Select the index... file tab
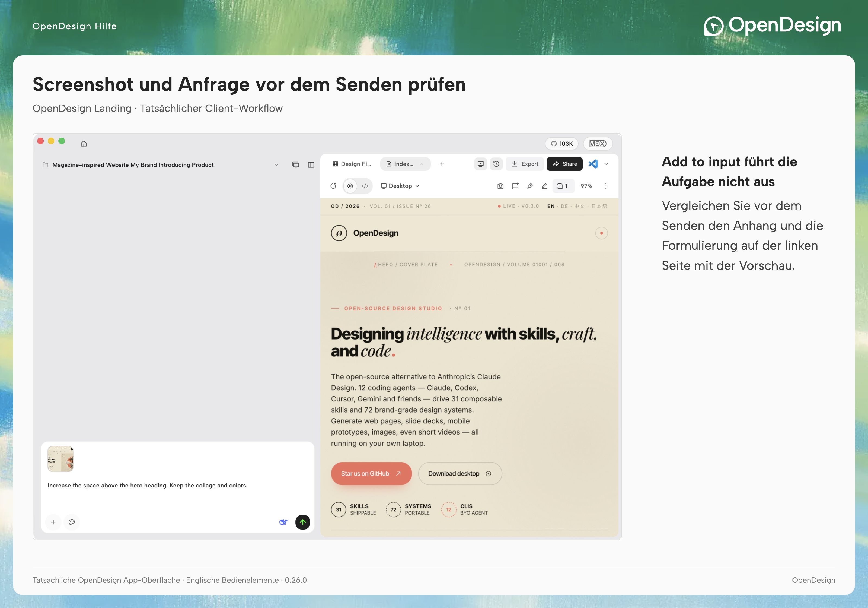 point(405,164)
